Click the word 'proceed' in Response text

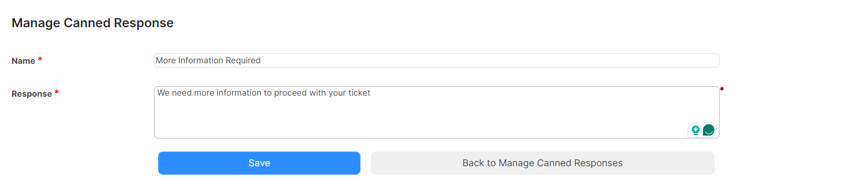(290, 93)
